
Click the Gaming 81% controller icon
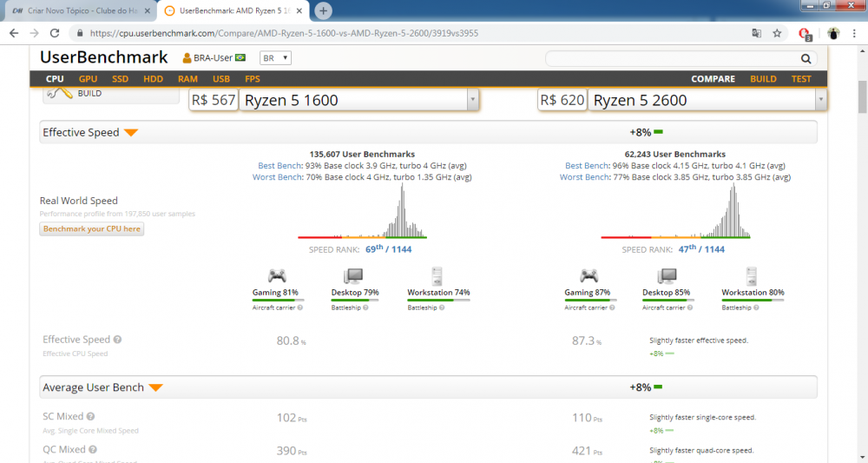coord(276,276)
